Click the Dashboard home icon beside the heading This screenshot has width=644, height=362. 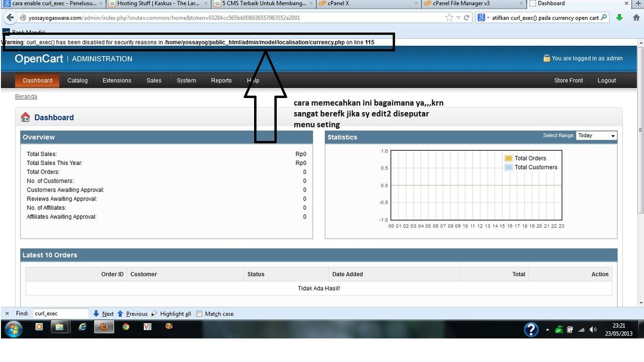[x=25, y=117]
